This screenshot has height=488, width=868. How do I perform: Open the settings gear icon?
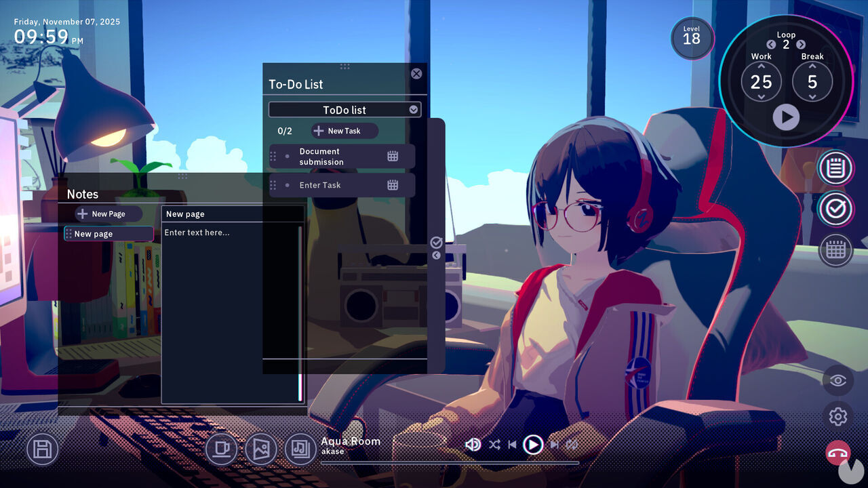(837, 416)
